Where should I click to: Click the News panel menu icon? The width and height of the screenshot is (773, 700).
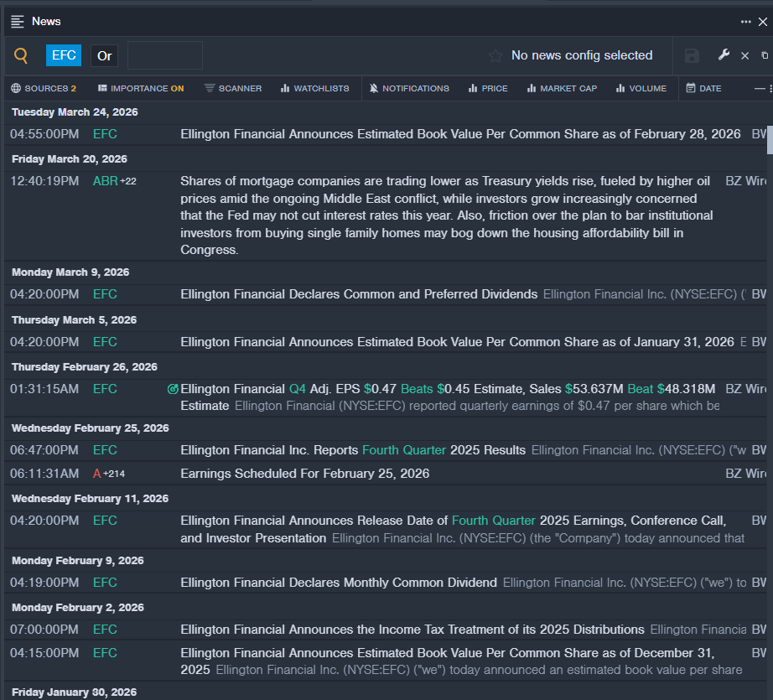tap(18, 21)
